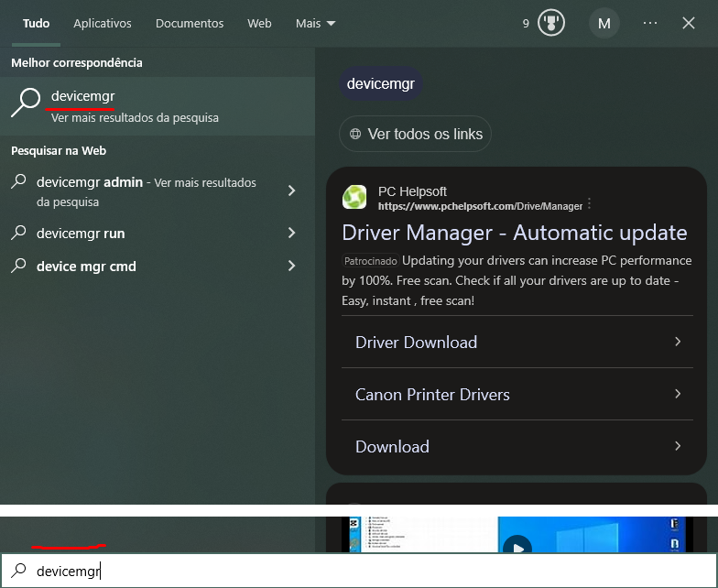The image size is (718, 588).
Task: Open the M account avatar
Action: point(604,23)
